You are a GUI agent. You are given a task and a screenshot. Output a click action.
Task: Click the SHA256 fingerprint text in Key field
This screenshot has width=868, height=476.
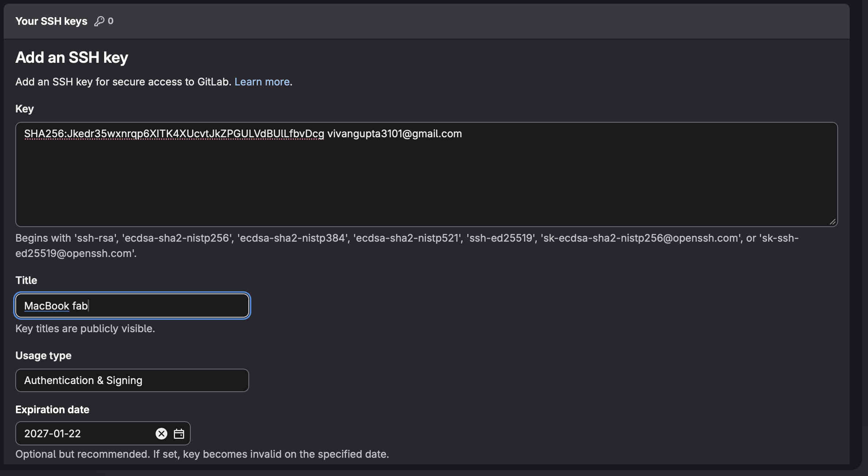click(174, 134)
